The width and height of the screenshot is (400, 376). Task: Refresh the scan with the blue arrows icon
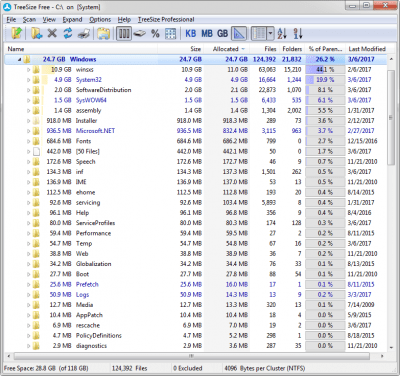click(x=68, y=33)
